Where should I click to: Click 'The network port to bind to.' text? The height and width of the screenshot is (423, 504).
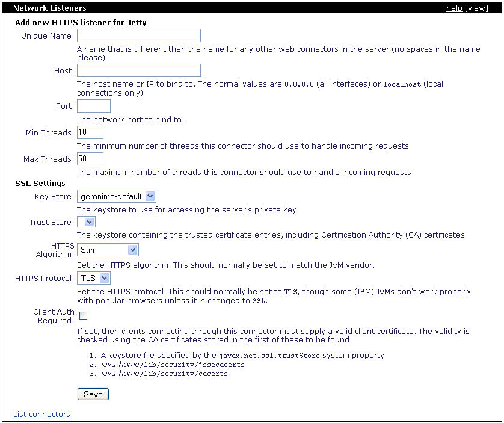click(131, 119)
